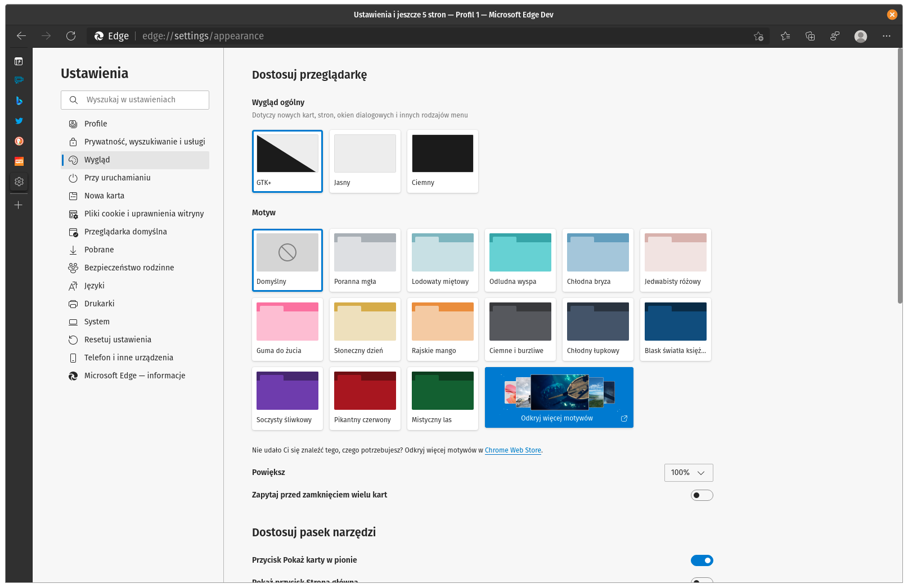
Task: Choose the Pikantny czerwony theme swatch
Action: click(x=365, y=399)
